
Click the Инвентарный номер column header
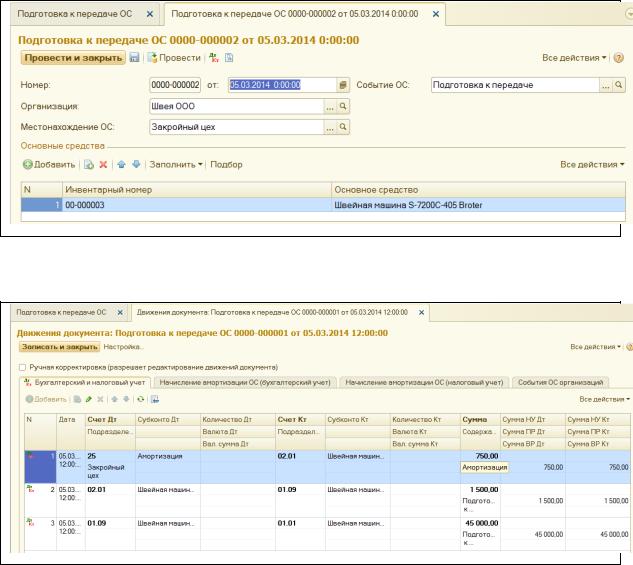click(x=197, y=190)
